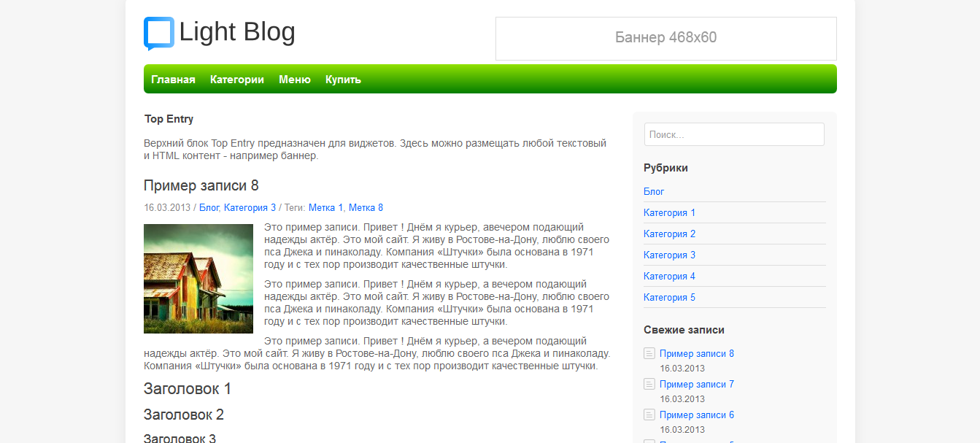Open Категория 3 link in post meta

(250, 207)
